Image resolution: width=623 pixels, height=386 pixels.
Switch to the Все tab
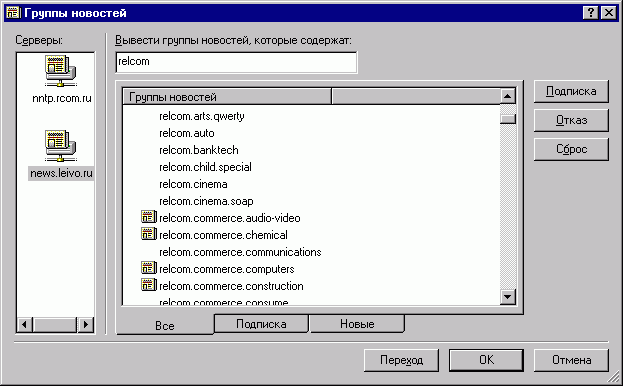pos(165,325)
